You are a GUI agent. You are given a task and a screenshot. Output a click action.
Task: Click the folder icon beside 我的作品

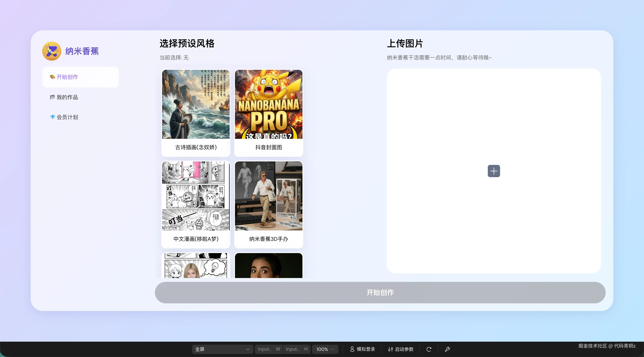click(x=52, y=97)
